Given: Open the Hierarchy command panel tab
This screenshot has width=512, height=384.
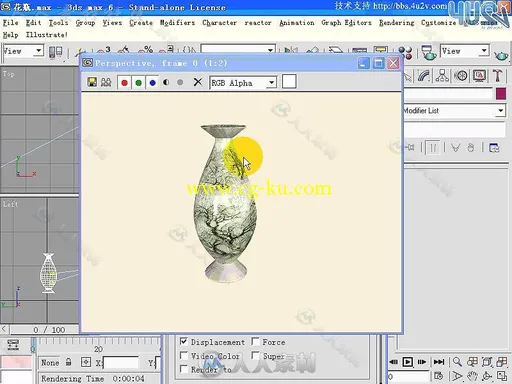Looking at the screenshot, I should [442, 76].
